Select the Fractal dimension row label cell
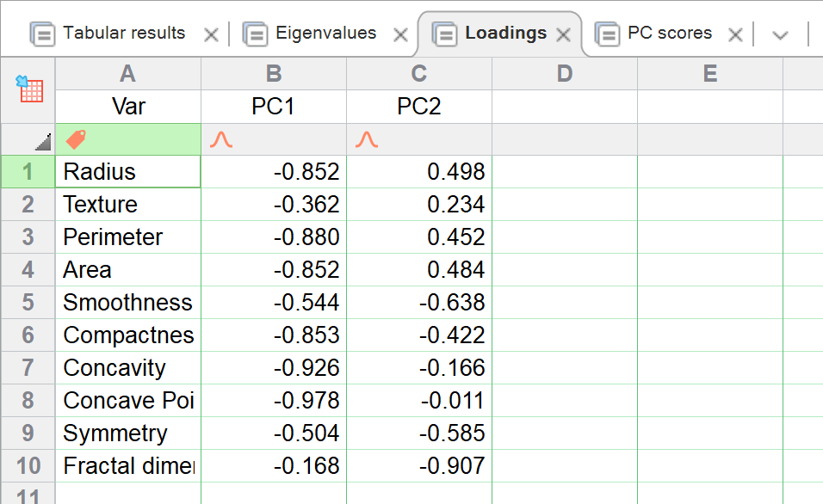This screenshot has width=823, height=504. (128, 466)
